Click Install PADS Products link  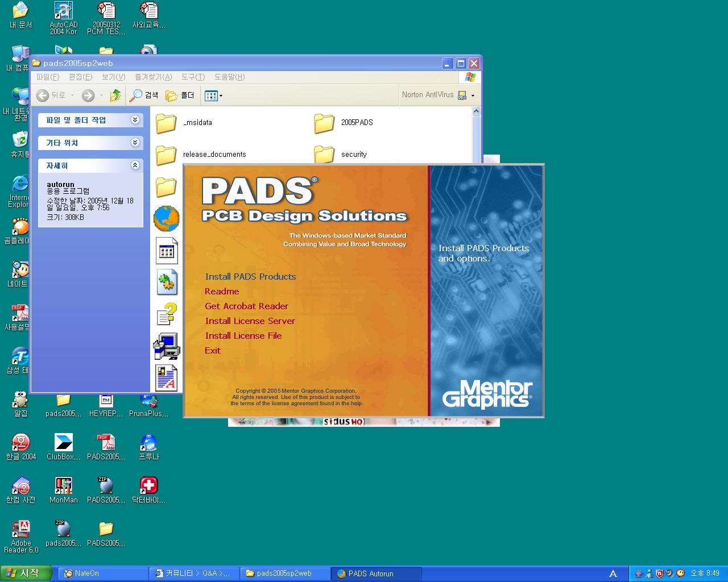point(250,277)
